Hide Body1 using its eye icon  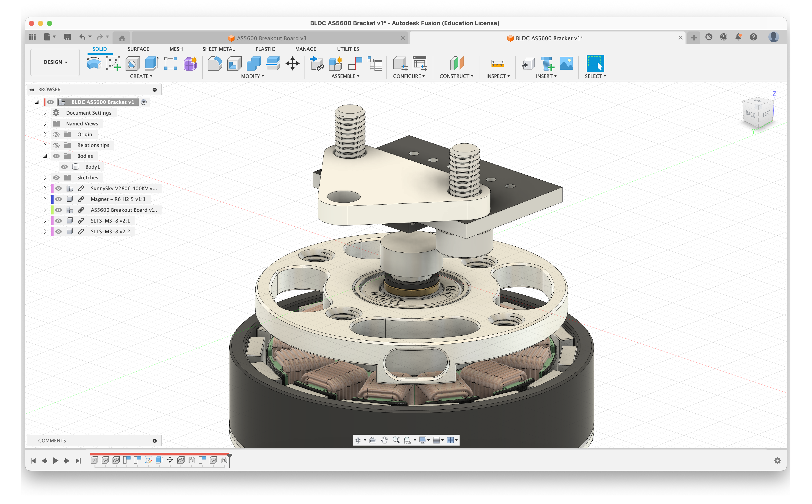coord(64,167)
